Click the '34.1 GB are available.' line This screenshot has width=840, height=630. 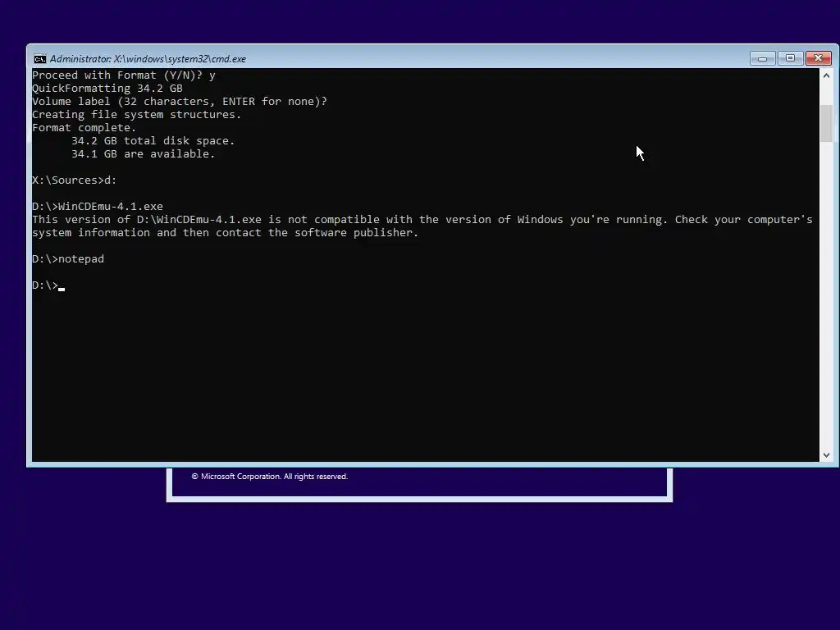(143, 153)
